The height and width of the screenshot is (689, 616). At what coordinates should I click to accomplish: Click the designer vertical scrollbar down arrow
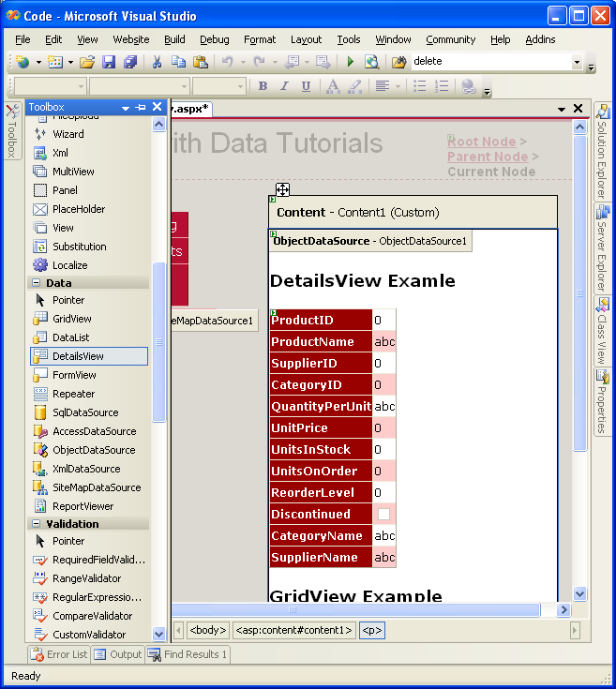point(579,593)
